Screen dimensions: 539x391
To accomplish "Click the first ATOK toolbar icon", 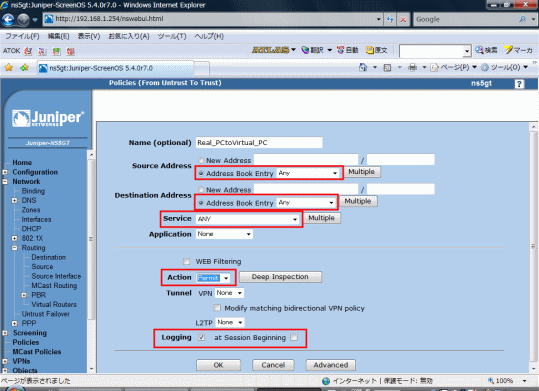I will tap(28, 51).
